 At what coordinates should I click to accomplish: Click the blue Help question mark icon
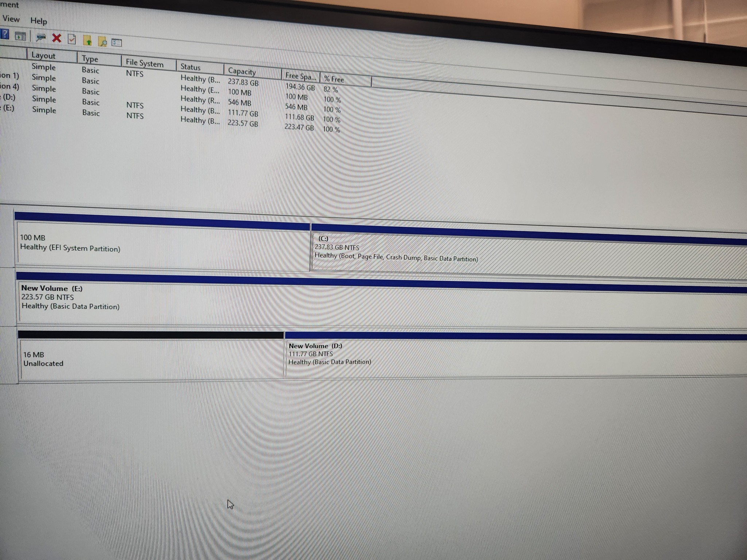[x=5, y=35]
